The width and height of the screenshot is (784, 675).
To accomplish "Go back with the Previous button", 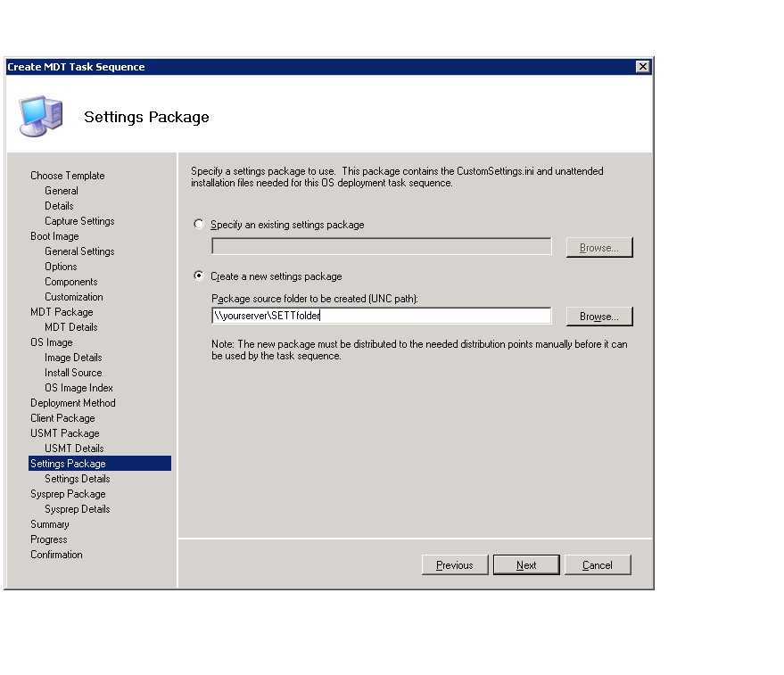I will tap(455, 564).
